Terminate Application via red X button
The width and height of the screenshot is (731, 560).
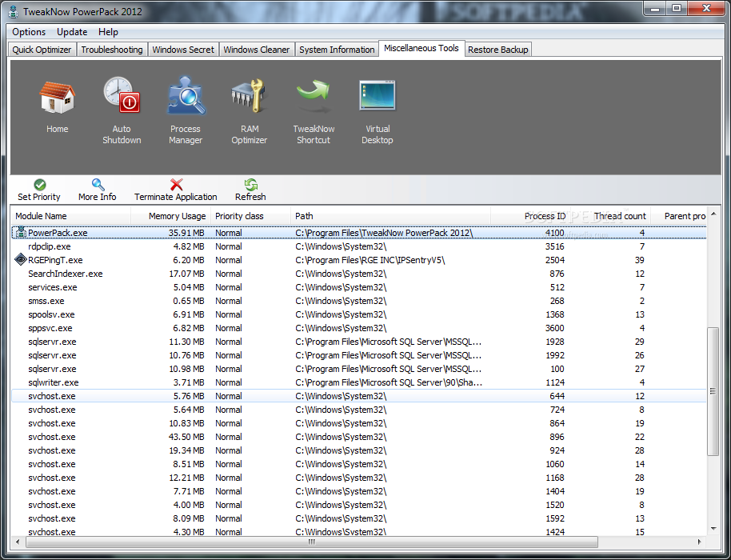(176, 190)
